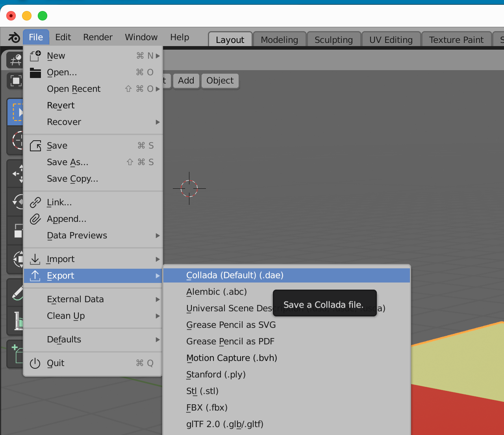Switch to the Texture Paint workspace tab
504x435 pixels.
tap(456, 40)
